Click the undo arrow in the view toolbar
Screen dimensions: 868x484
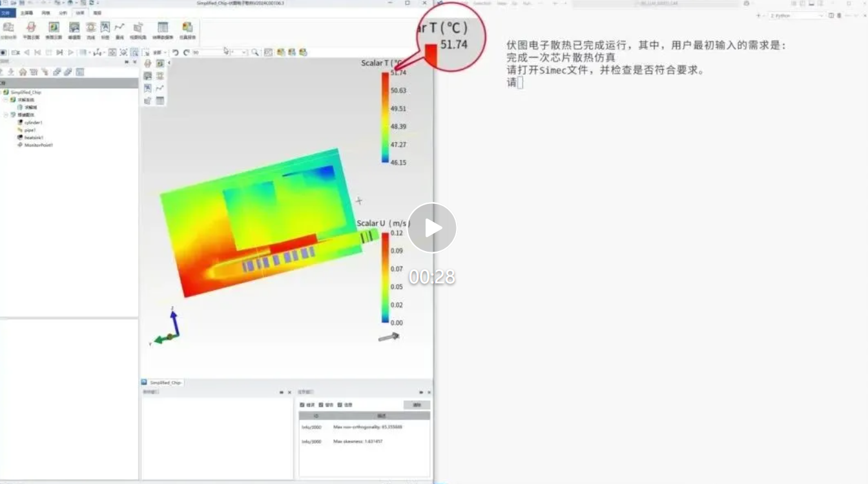point(175,52)
